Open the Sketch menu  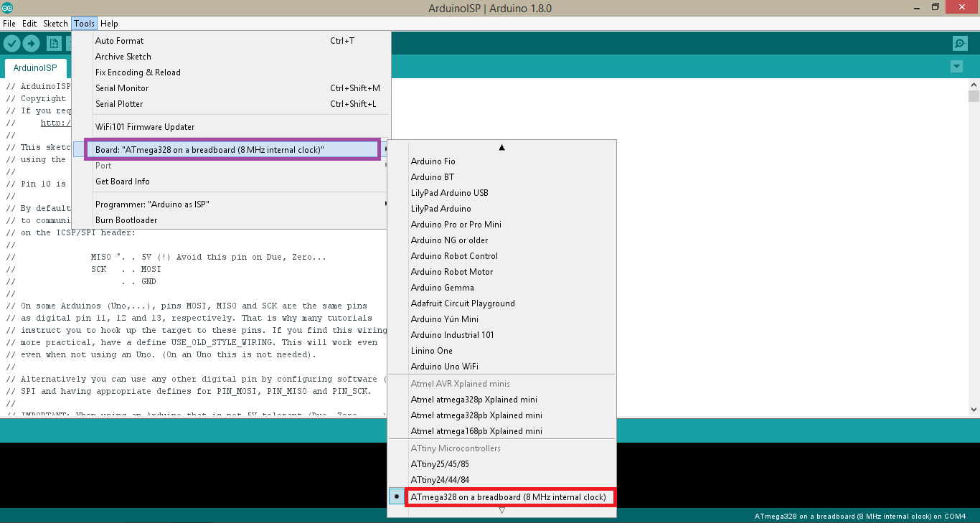[55, 24]
